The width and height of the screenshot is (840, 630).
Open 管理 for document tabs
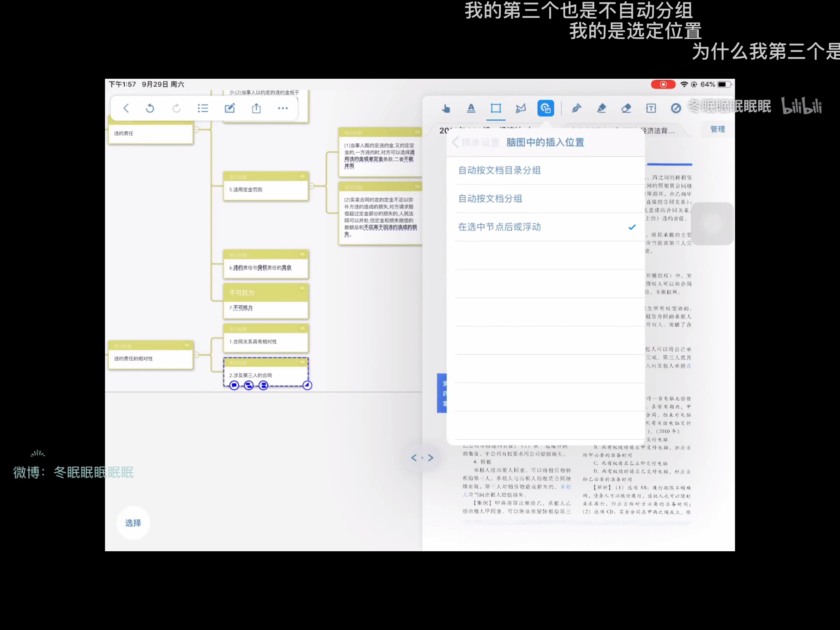[717, 129]
